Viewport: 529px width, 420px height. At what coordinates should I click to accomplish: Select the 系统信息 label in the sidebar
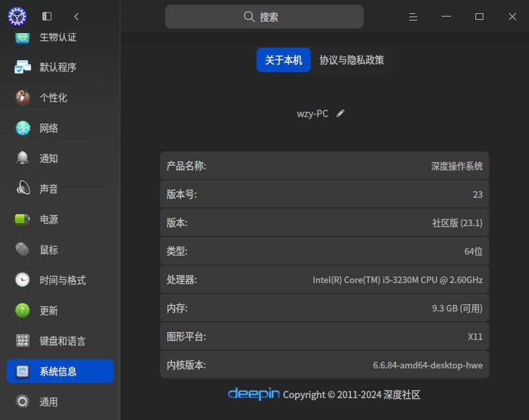point(58,372)
